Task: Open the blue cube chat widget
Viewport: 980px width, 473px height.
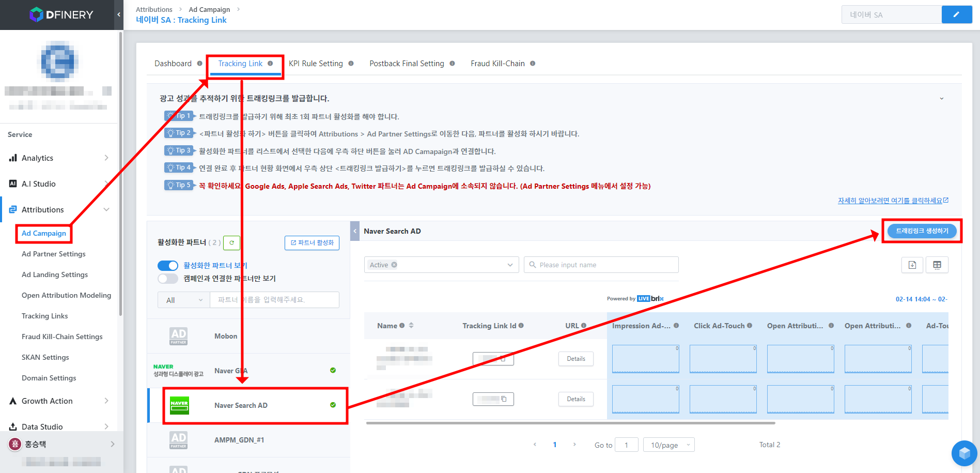Action: (964, 453)
